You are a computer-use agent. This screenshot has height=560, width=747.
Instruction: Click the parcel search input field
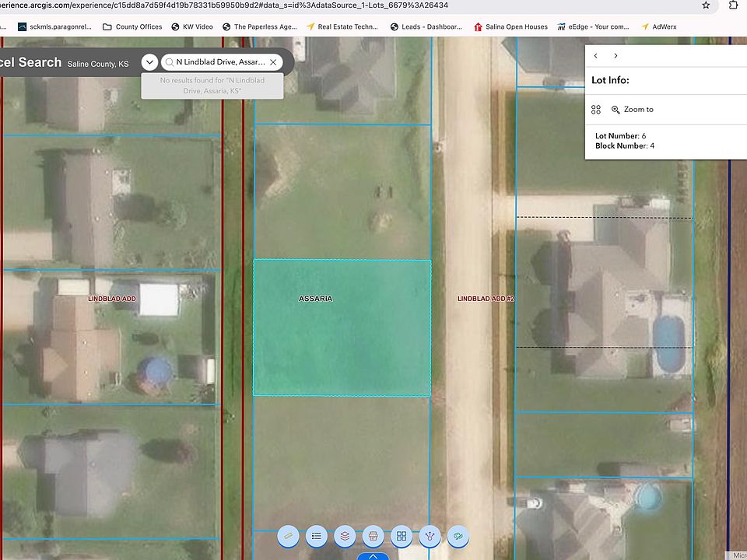pyautogui.click(x=220, y=62)
